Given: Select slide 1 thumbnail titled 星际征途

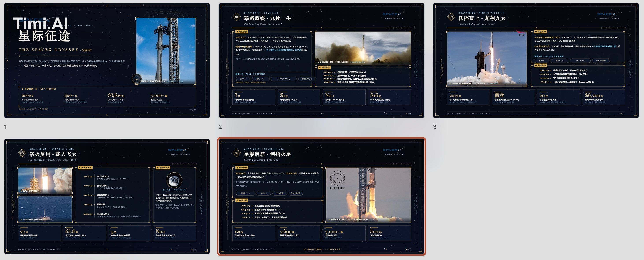Looking at the screenshot, I should pyautogui.click(x=107, y=60).
